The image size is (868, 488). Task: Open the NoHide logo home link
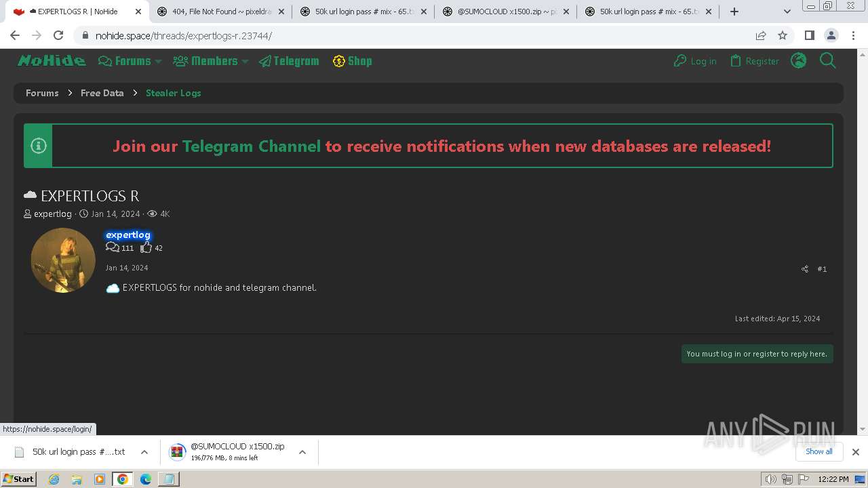[52, 61]
